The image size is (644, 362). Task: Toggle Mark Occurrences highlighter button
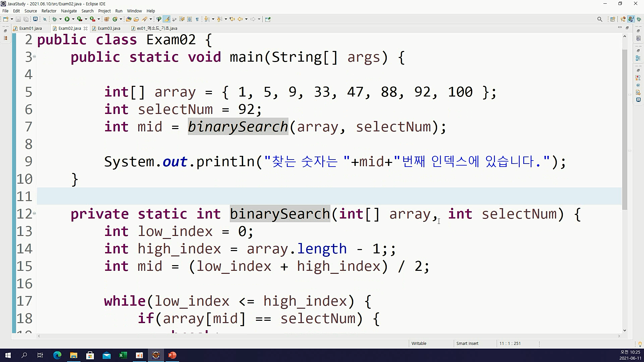tap(166, 19)
